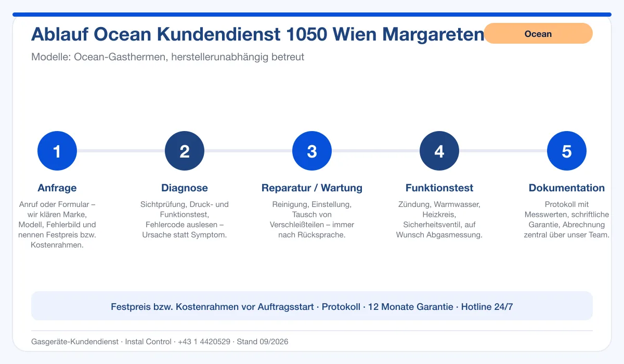624x364 pixels.
Task: Click the orange Ocean badge
Action: [538, 33]
